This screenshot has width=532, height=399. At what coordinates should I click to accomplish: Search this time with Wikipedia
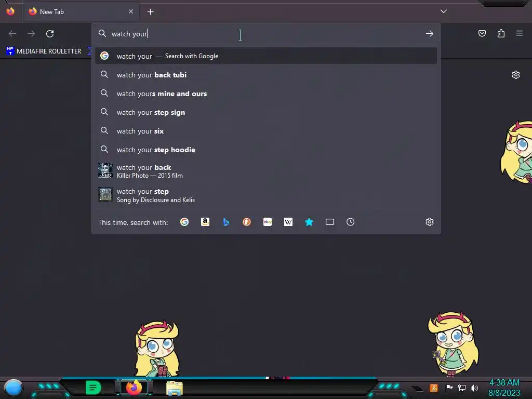[288, 222]
